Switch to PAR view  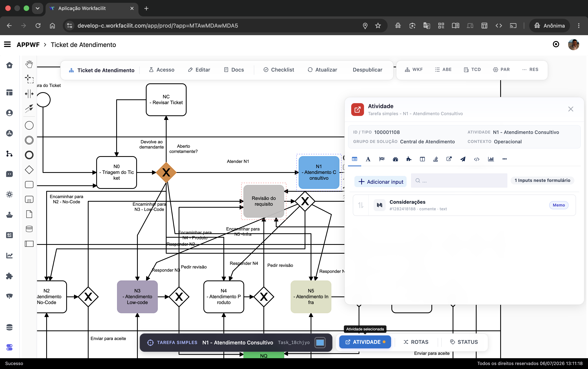[501, 70]
